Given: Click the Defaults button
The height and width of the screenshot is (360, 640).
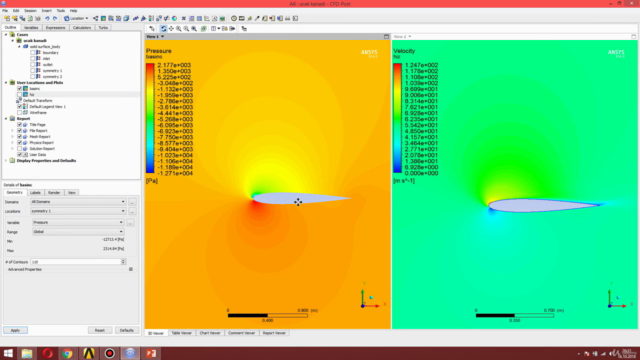Looking at the screenshot, I should click(x=127, y=330).
